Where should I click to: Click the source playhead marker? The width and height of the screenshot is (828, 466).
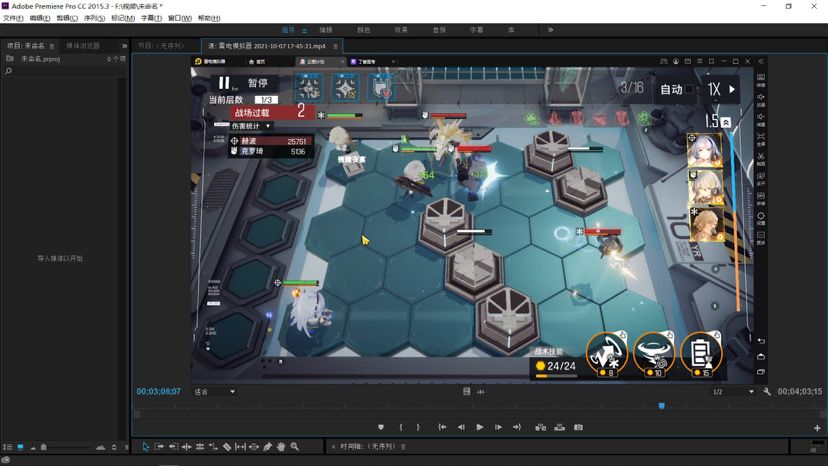[x=661, y=406]
